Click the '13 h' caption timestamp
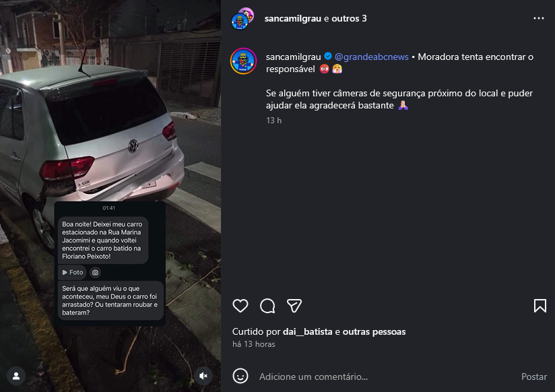Viewport: 555px width, 392px height. pos(273,121)
